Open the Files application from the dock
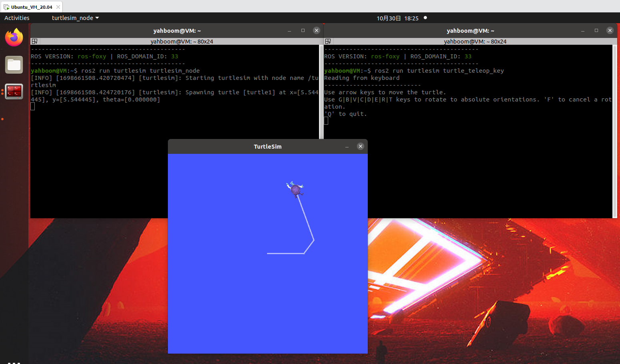Image resolution: width=620 pixels, height=364 pixels. tap(14, 64)
